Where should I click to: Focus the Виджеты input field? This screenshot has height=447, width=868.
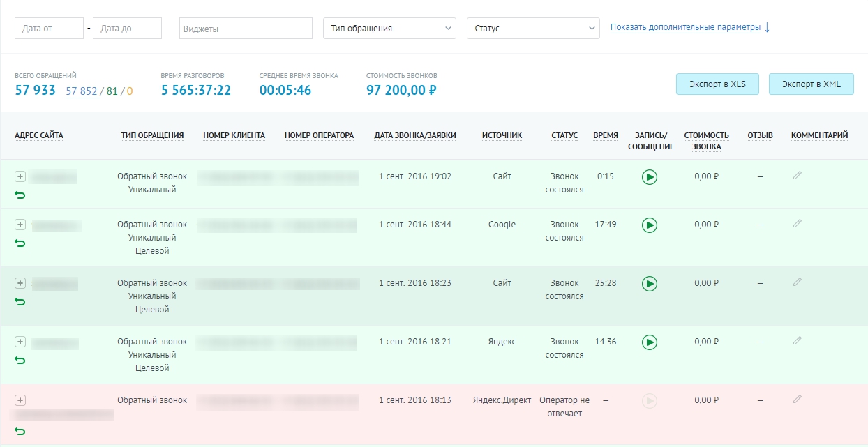pyautogui.click(x=246, y=29)
